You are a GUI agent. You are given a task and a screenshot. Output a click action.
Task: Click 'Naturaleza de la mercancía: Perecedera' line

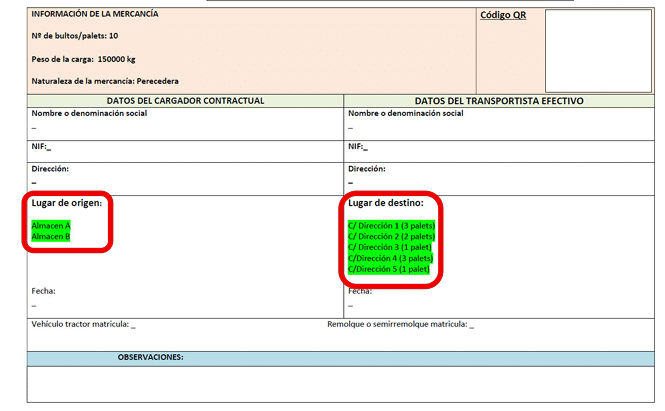click(105, 81)
